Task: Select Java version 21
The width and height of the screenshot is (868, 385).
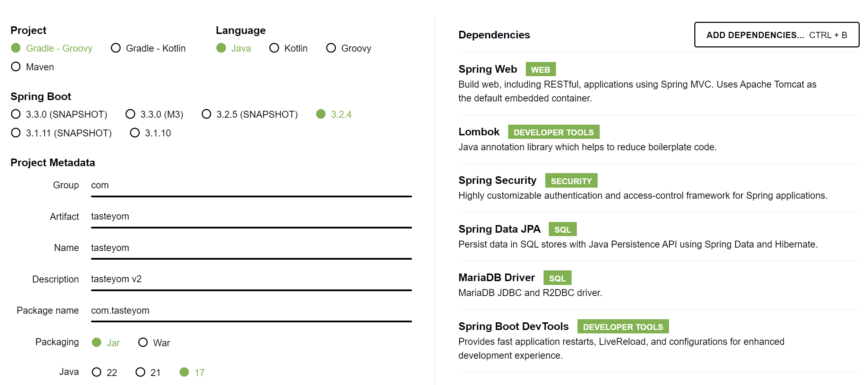Action: (148, 373)
